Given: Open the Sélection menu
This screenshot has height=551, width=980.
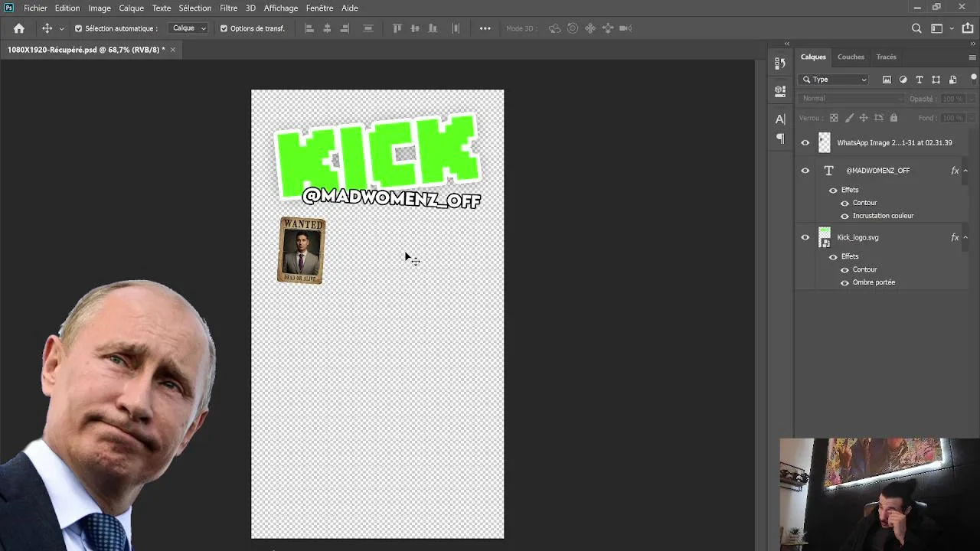Looking at the screenshot, I should pyautogui.click(x=195, y=8).
